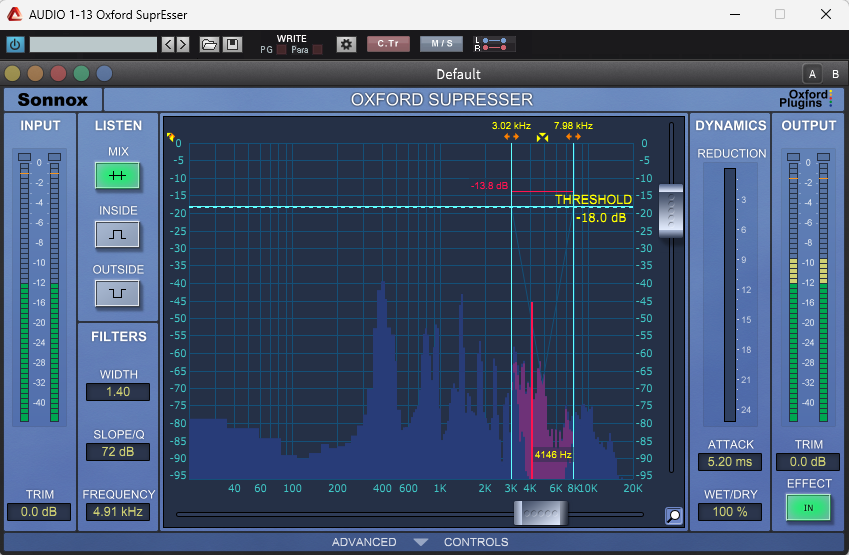
Task: Click the yellow band center marker
Action: pyautogui.click(x=542, y=138)
